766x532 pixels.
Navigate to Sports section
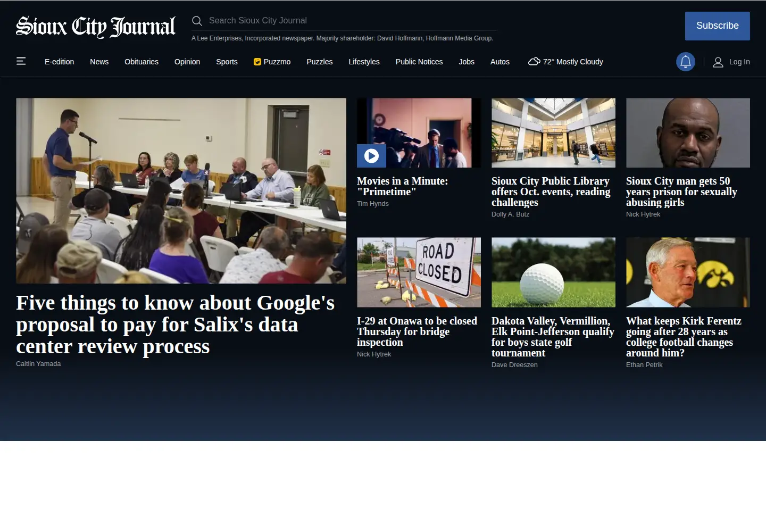pos(227,62)
